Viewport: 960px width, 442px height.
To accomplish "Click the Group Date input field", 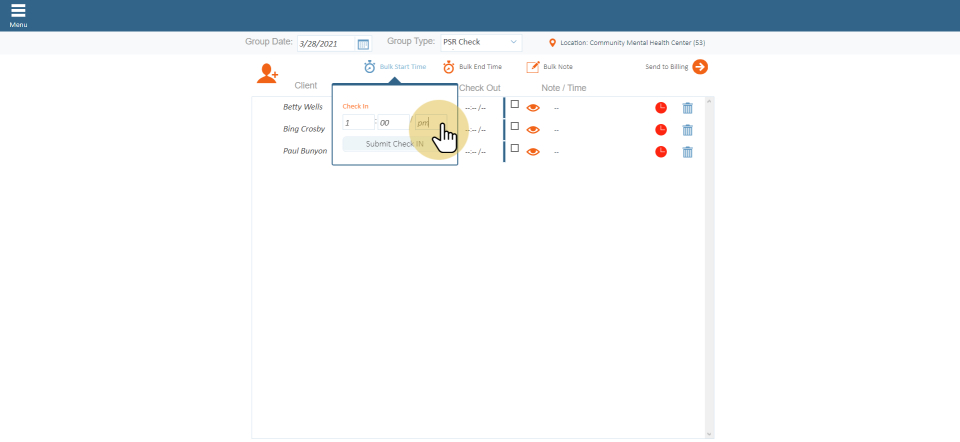I will click(326, 44).
